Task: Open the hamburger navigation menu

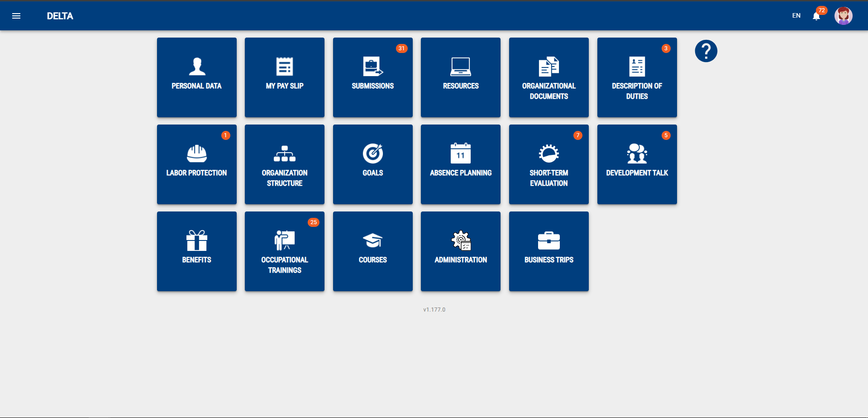Action: click(16, 16)
